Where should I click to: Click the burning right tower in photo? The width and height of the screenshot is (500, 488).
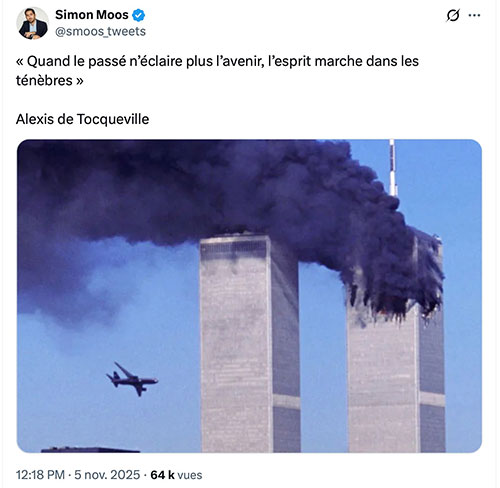tap(396, 350)
